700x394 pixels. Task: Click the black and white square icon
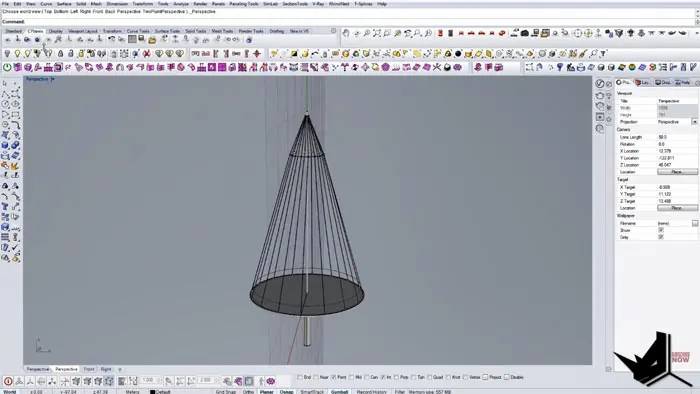294,54
